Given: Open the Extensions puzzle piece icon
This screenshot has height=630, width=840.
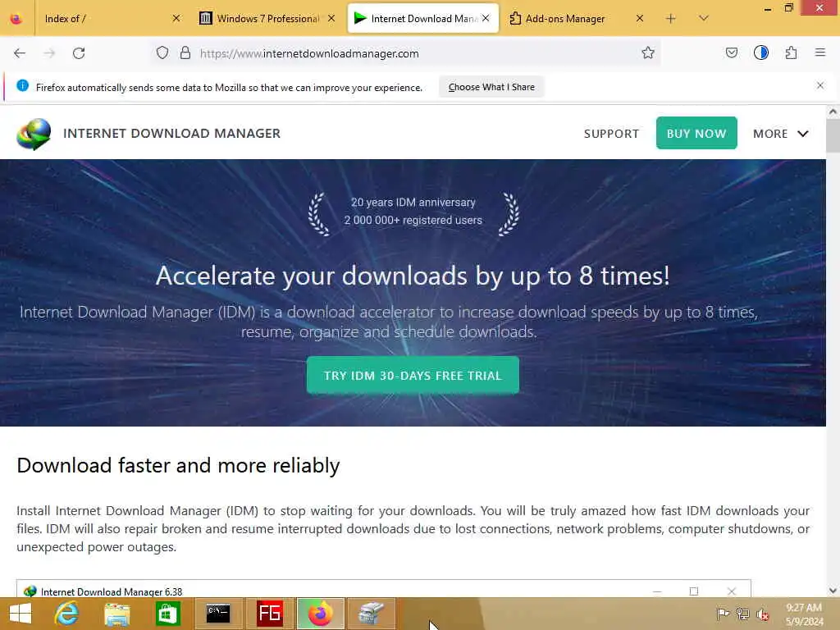Looking at the screenshot, I should (x=791, y=52).
